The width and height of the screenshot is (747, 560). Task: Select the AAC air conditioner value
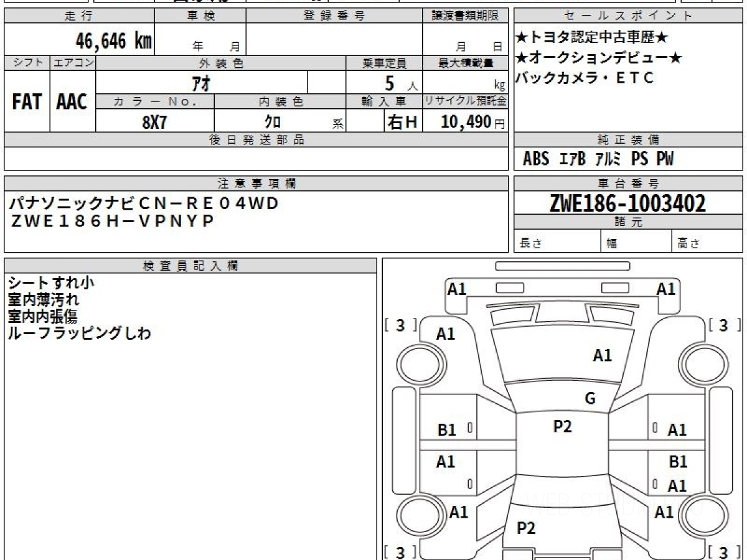click(x=72, y=102)
